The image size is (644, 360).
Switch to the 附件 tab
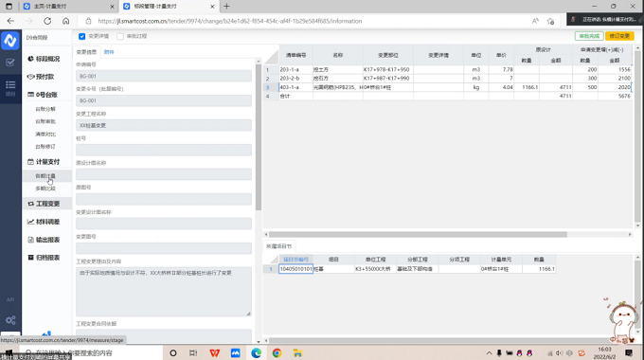(109, 52)
